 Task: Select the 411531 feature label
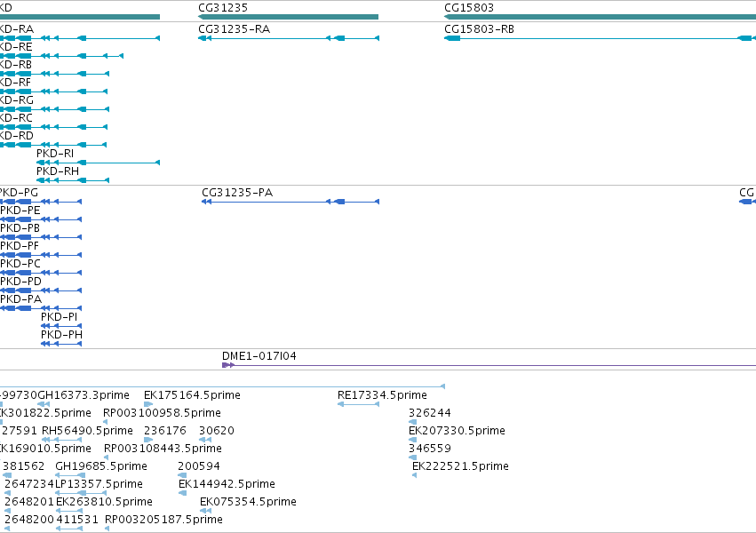[x=77, y=520]
